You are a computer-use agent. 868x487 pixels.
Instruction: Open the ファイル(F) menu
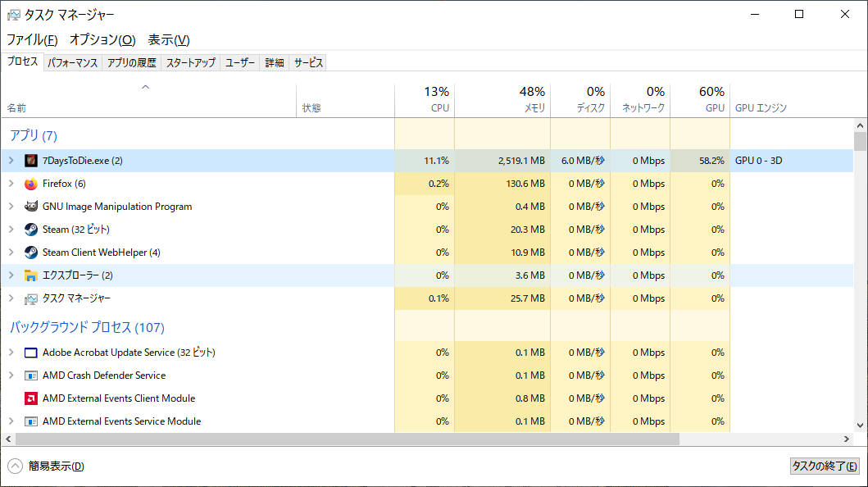click(32, 40)
